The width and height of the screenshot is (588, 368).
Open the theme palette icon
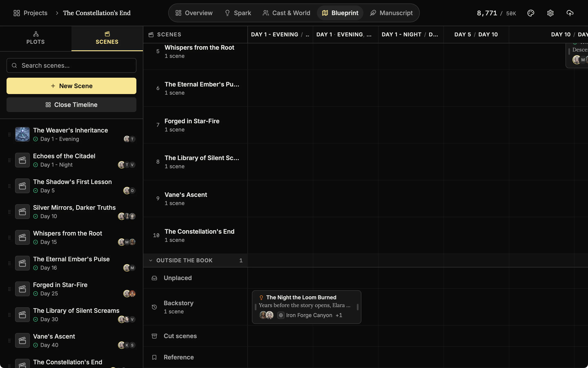(x=531, y=13)
